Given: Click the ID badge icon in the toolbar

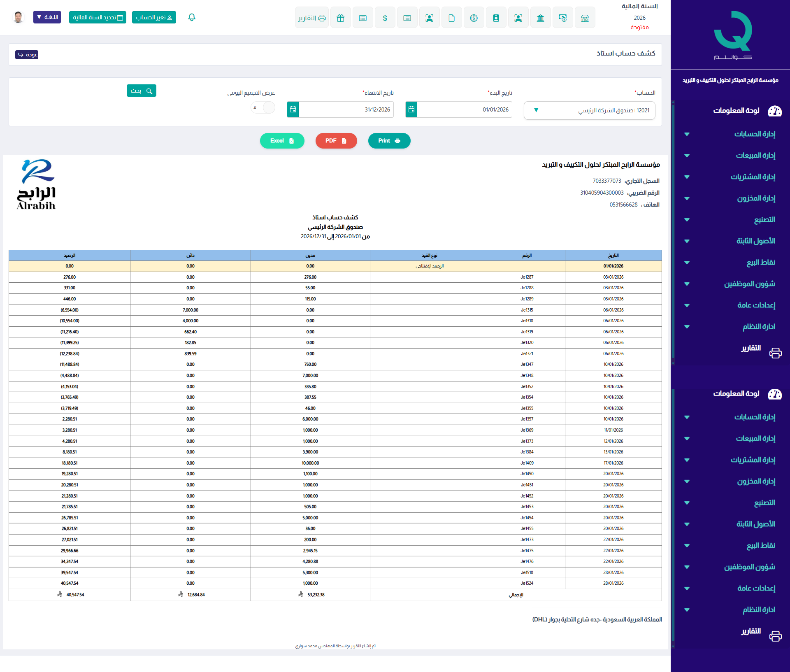Looking at the screenshot, I should [x=496, y=18].
